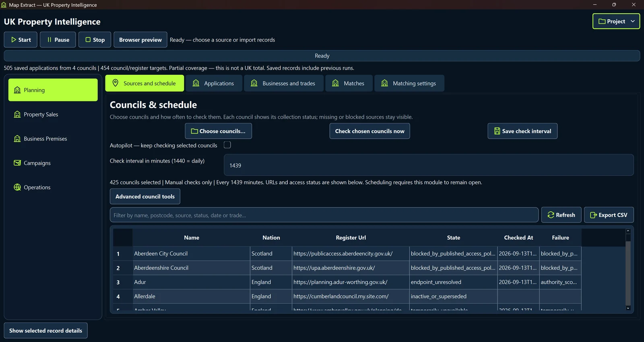Click the Businesses and trades tab icon
The image size is (644, 342).
point(254,83)
